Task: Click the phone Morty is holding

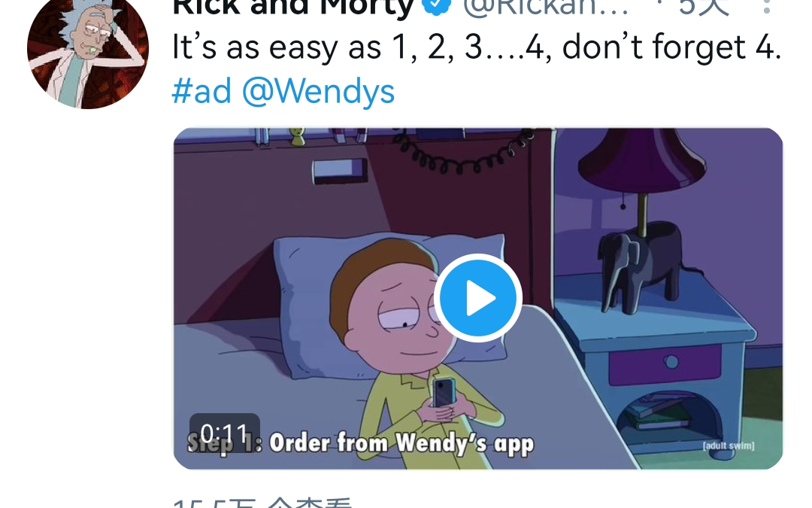Action: pos(444,392)
